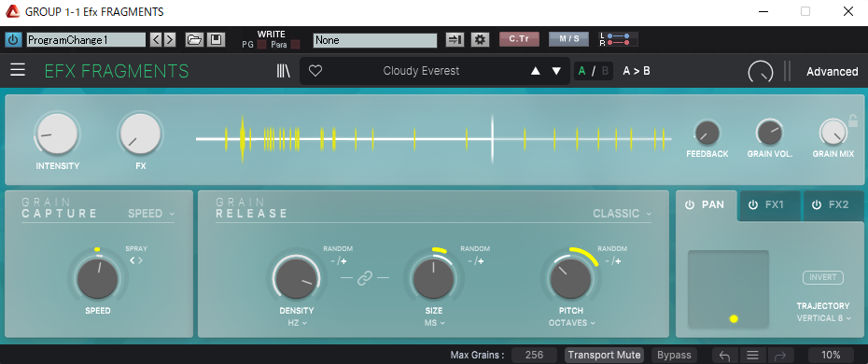Toggle Density random polarity -/+
868x364 pixels.
(338, 260)
